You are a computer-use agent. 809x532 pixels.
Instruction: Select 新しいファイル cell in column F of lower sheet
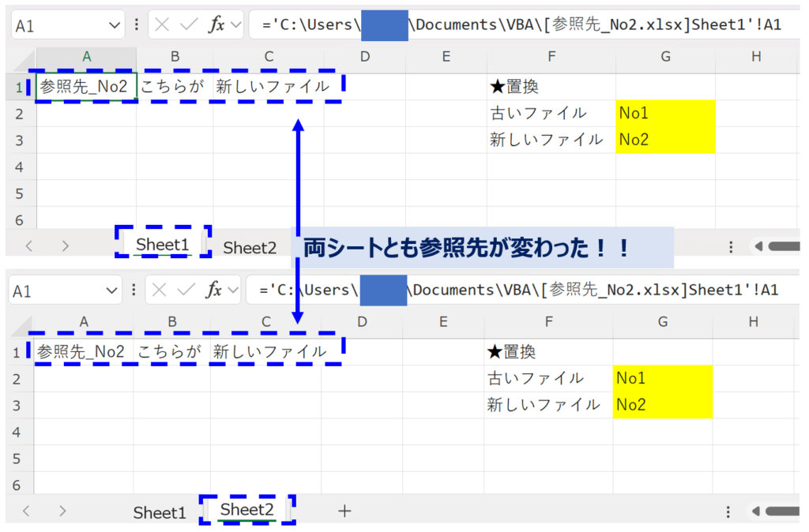pyautogui.click(x=548, y=405)
